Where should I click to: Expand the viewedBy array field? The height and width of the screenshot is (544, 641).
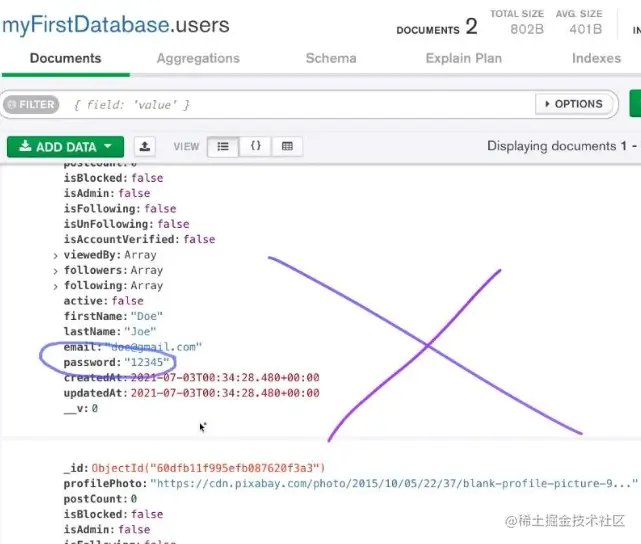56,256
